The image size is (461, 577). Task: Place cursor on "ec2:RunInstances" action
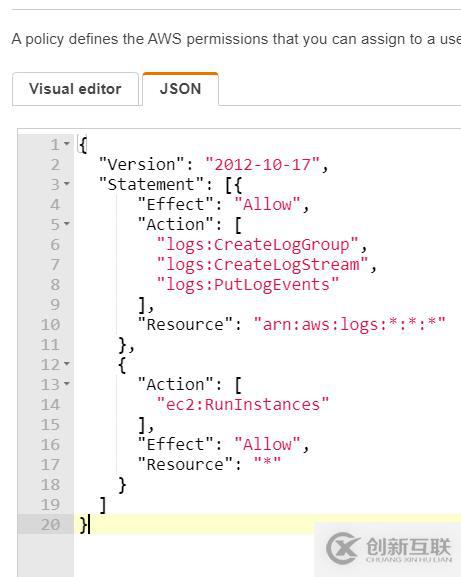click(x=242, y=405)
